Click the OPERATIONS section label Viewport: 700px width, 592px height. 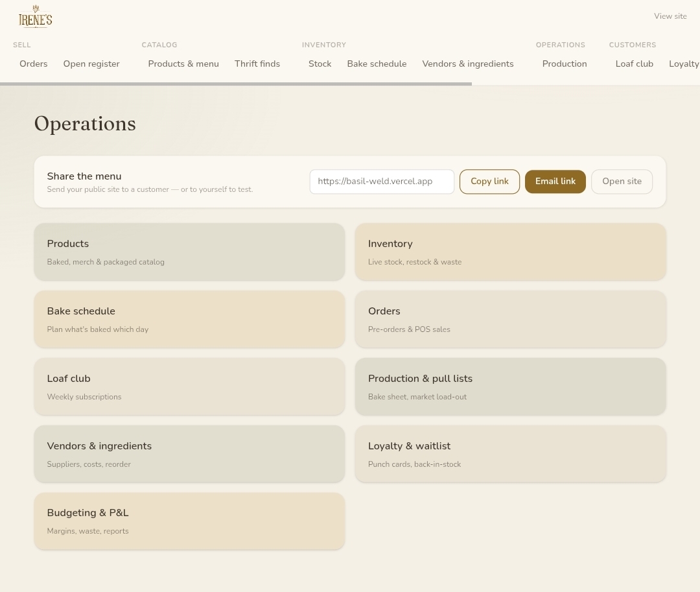coord(560,45)
